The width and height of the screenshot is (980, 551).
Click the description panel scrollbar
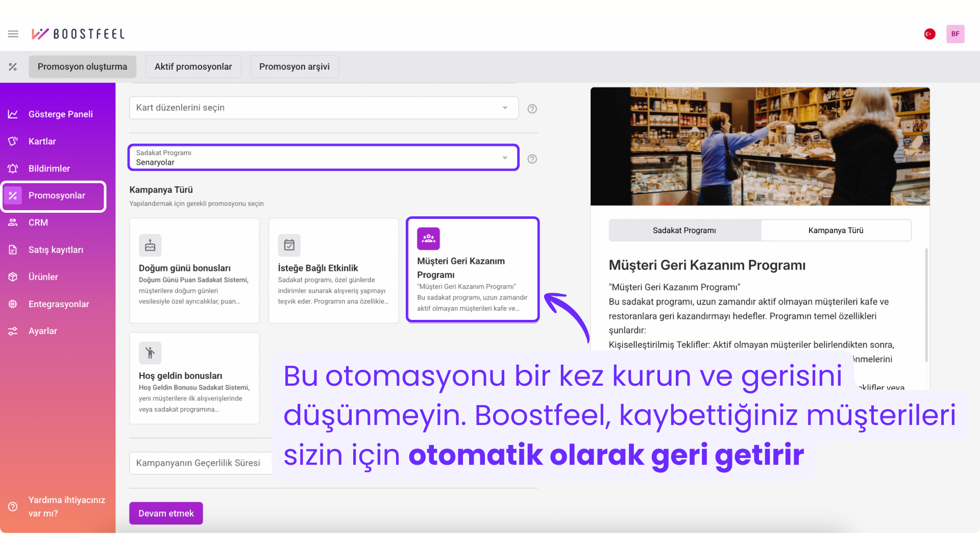tap(926, 305)
